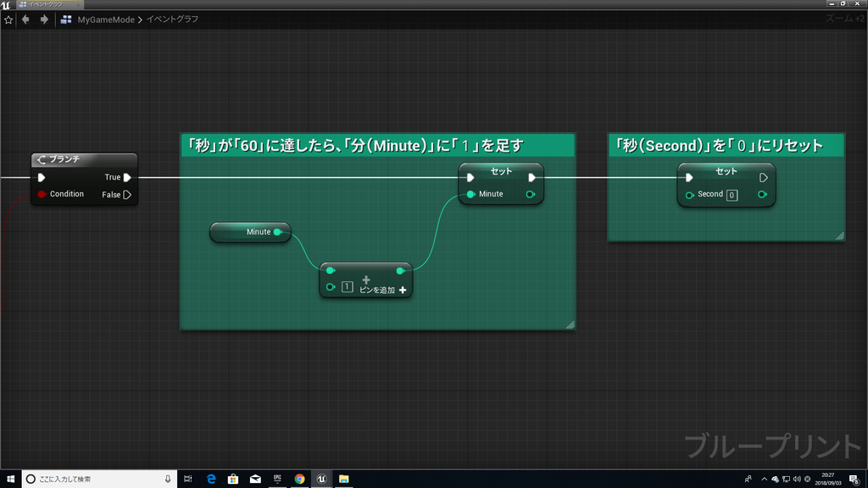868x488 pixels.
Task: Go back with the left arrow
Action: point(25,19)
